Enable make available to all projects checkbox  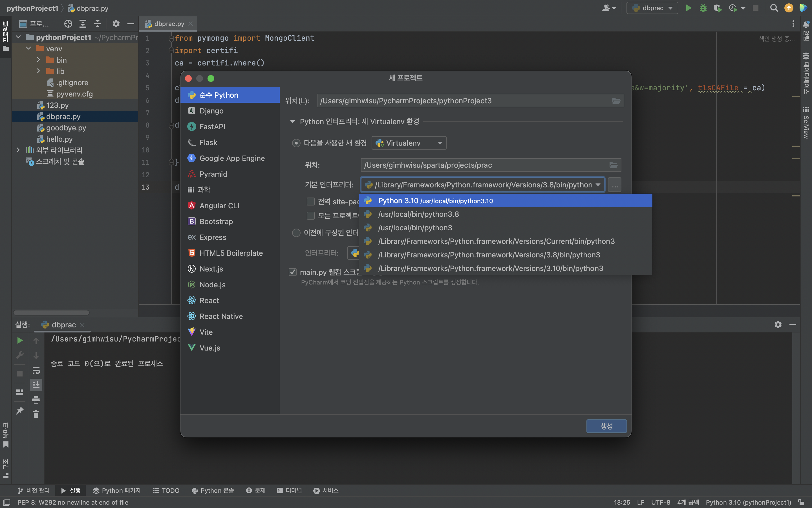tap(311, 215)
